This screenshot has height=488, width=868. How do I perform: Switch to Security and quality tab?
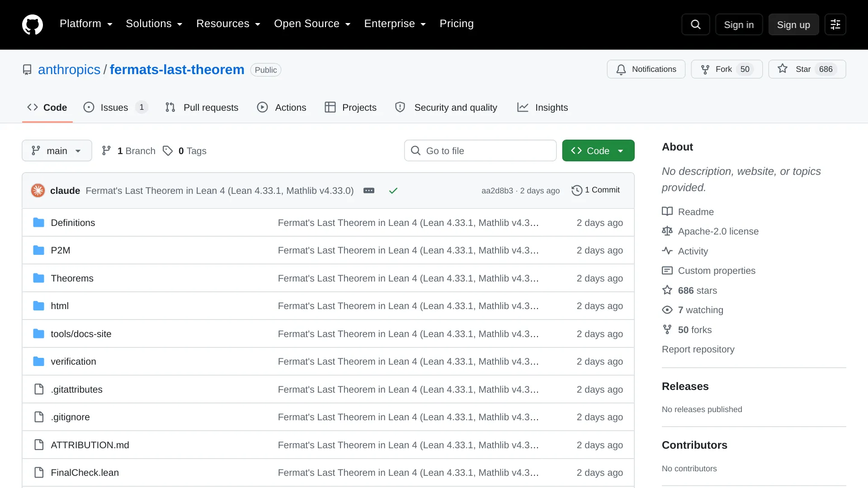point(446,108)
